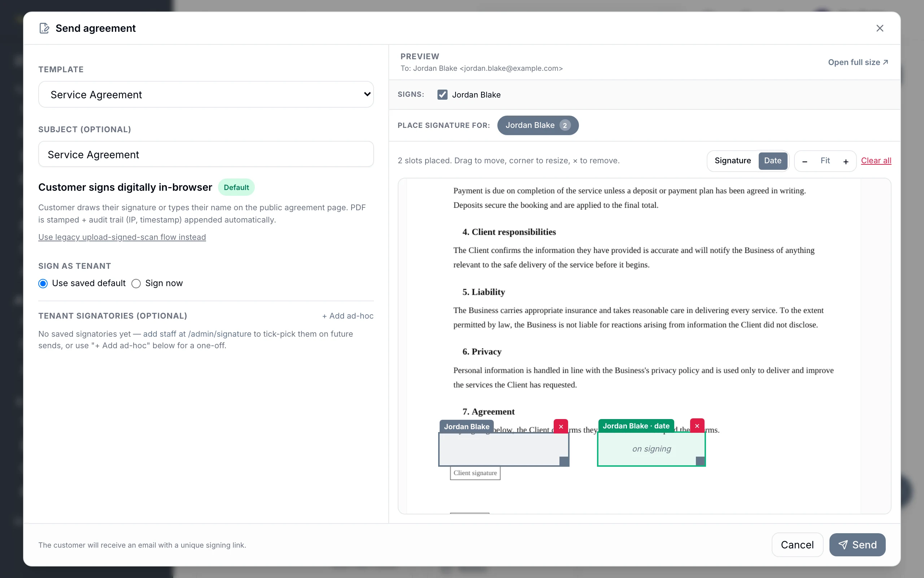924x578 pixels.
Task: Click the Jordan Blake signature box
Action: (x=504, y=449)
